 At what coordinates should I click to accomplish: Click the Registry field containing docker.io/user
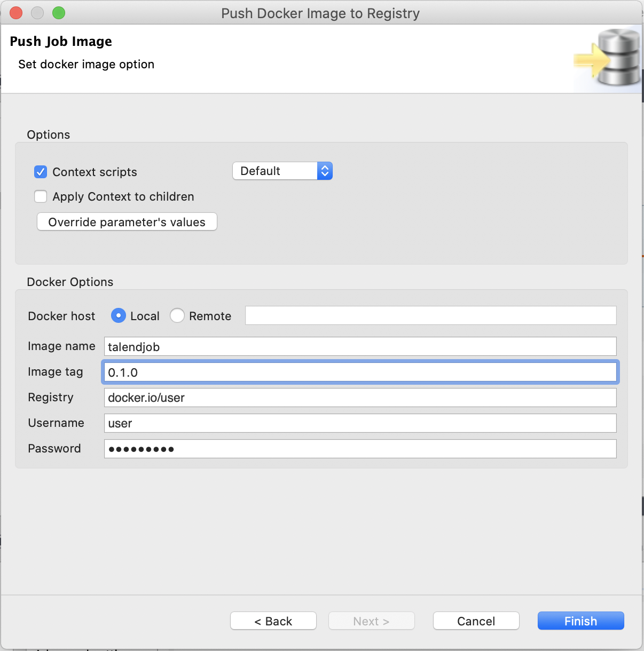360,398
